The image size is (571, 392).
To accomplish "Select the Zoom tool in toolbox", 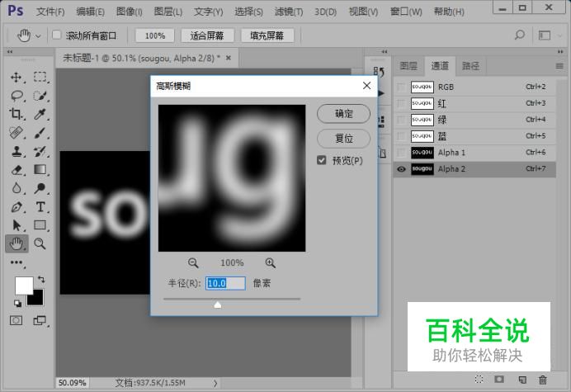I will click(40, 243).
